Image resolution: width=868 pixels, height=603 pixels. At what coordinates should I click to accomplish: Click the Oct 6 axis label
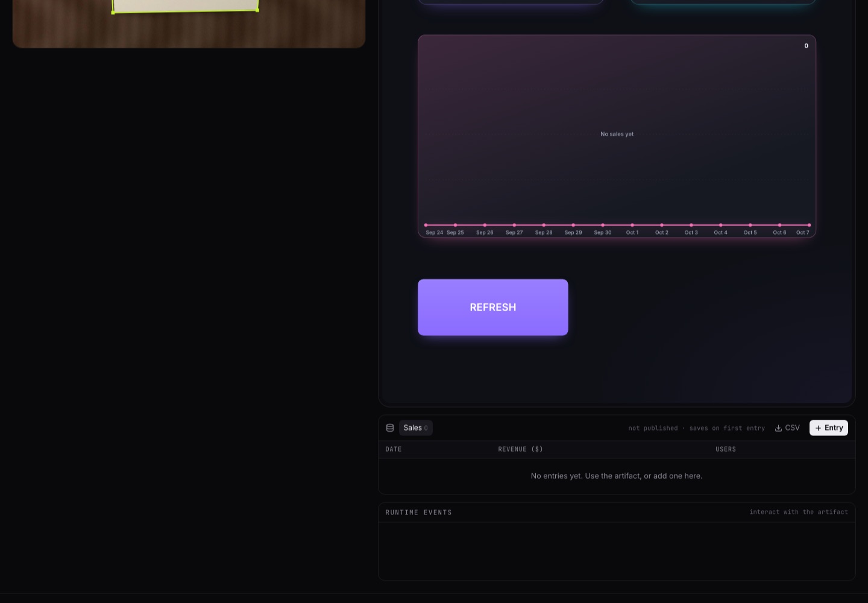(x=780, y=233)
